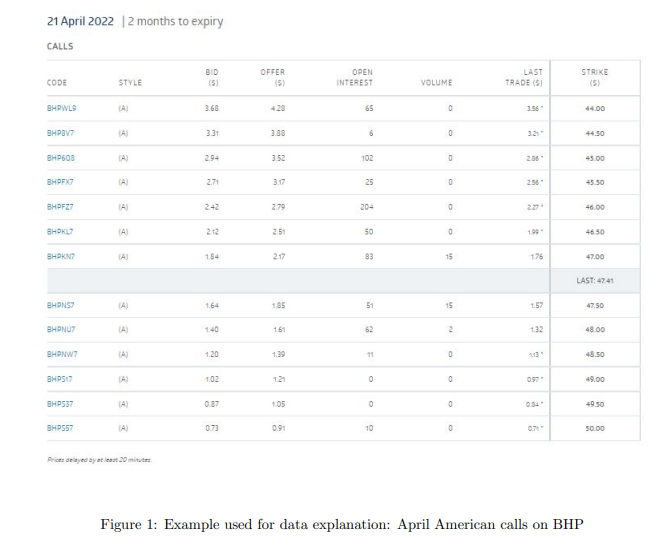The width and height of the screenshot is (662, 548).
Task: Click the OFFER ($) column header
Action: (x=273, y=78)
